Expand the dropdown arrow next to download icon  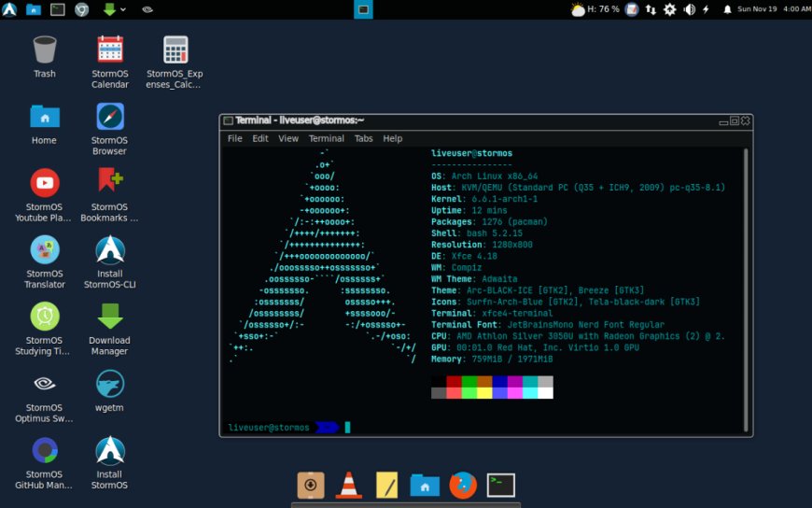(x=123, y=9)
